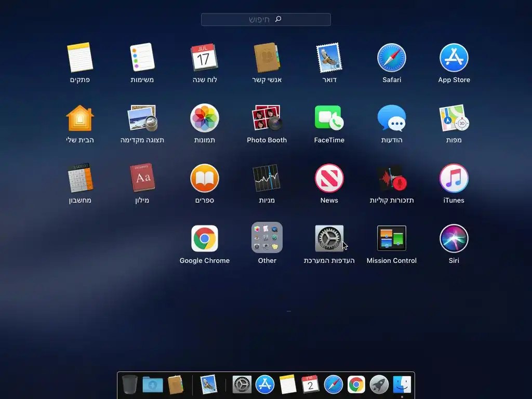
Task: Open the Home app (הבית שלי)
Action: tap(80, 118)
